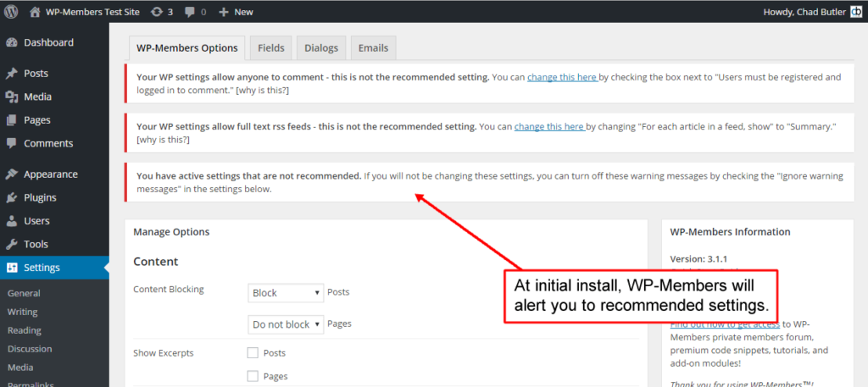Image resolution: width=868 pixels, height=387 pixels.
Task: Enable Show Excerpts for Posts checkbox
Action: pos(253,352)
